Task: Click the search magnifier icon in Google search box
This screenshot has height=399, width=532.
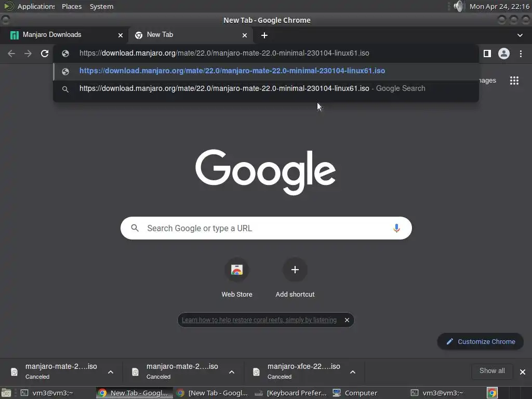Action: (x=135, y=228)
